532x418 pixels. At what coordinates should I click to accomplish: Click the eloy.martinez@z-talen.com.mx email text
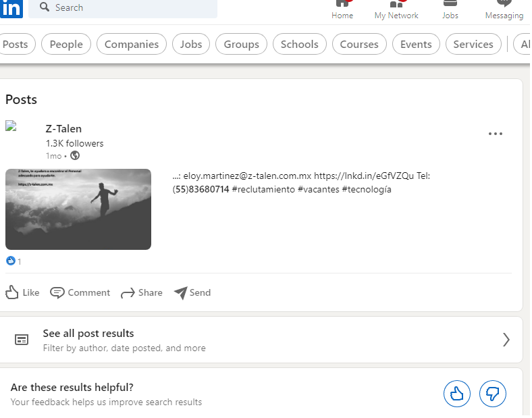pyautogui.click(x=247, y=176)
